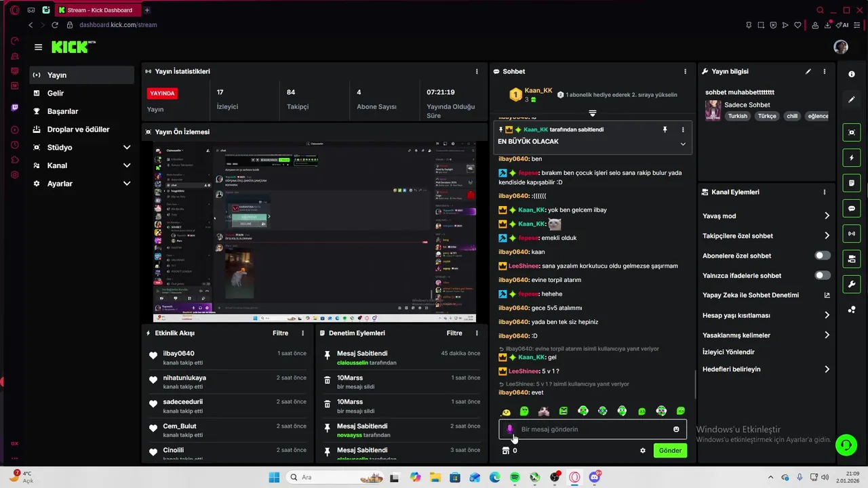Click ibay0640 in Etkinlik Akışı
This screenshot has height=488, width=868.
tap(178, 353)
